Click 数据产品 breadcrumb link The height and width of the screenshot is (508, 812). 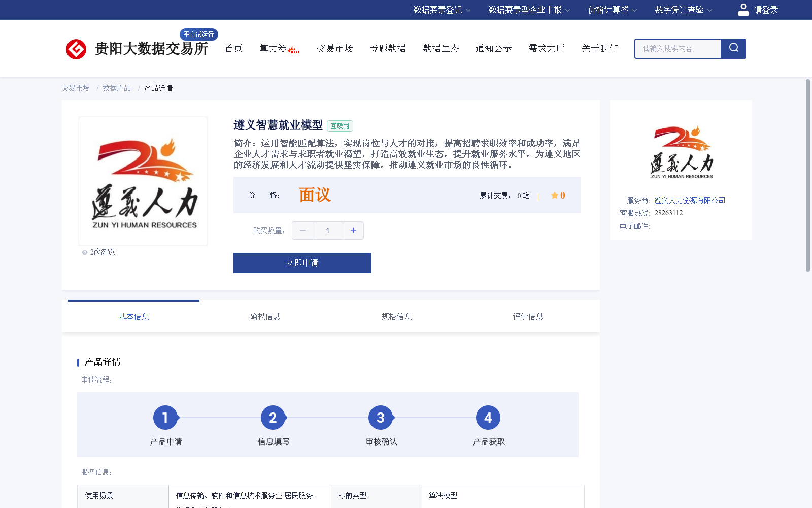pos(117,88)
